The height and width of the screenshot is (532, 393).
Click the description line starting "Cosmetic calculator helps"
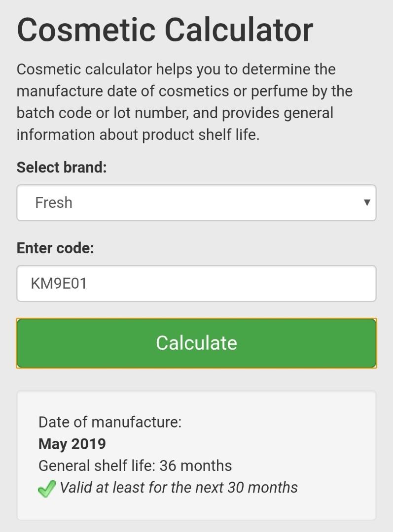[x=176, y=69]
